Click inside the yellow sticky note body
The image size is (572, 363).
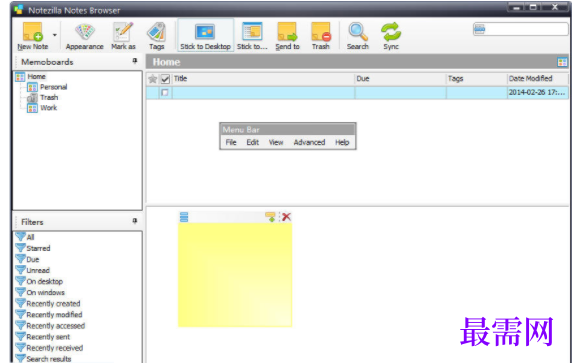point(235,274)
